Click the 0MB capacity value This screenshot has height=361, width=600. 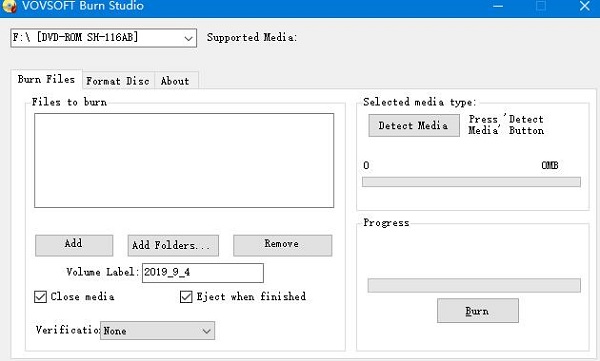[x=550, y=165]
